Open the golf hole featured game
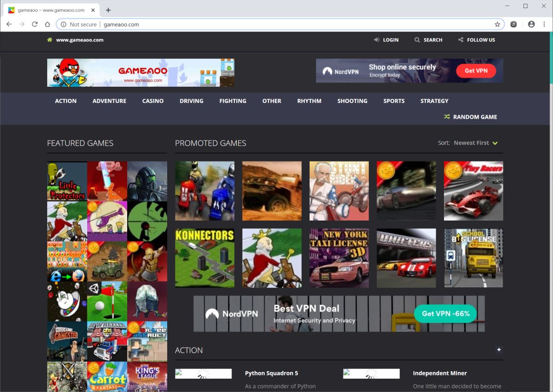 pos(107,302)
